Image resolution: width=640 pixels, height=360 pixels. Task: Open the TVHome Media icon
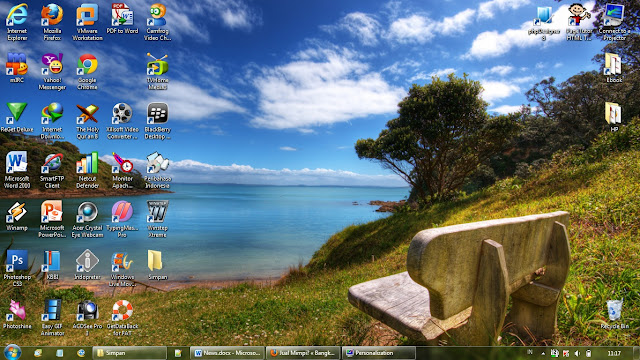click(x=158, y=71)
